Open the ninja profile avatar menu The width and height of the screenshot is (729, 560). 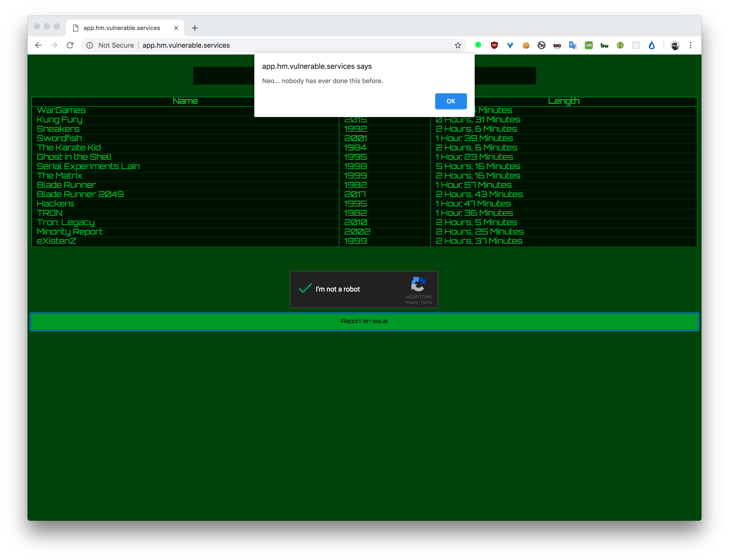click(675, 45)
